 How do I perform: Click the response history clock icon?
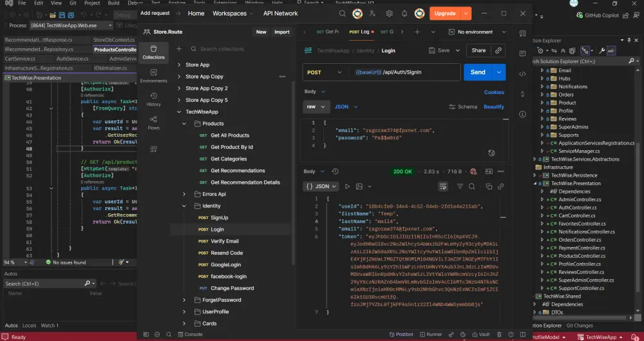pyautogui.click(x=335, y=171)
